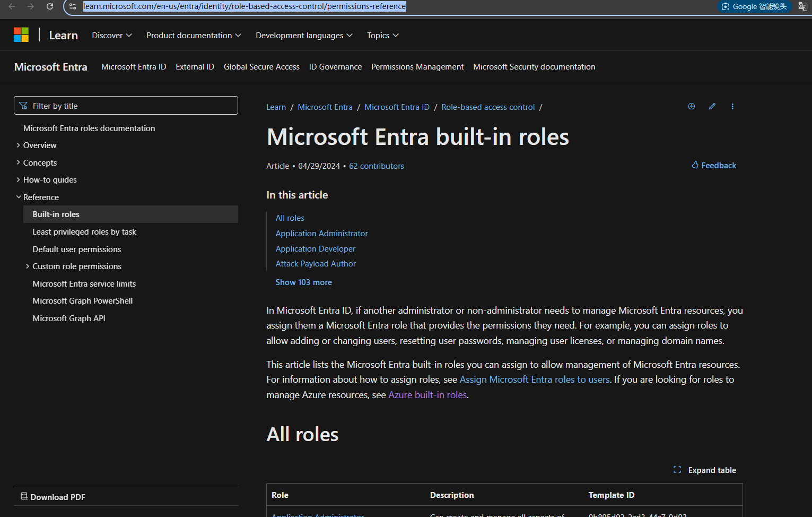The height and width of the screenshot is (517, 812).
Task: Click Role-based access control breadcrumb
Action: pyautogui.click(x=488, y=107)
